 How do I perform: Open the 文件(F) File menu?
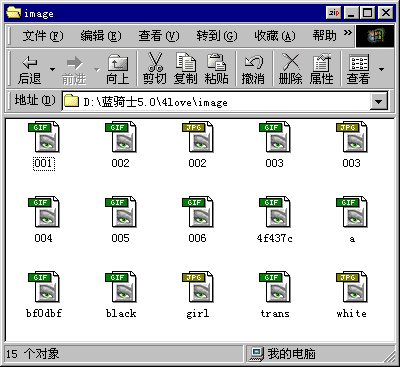(x=43, y=36)
